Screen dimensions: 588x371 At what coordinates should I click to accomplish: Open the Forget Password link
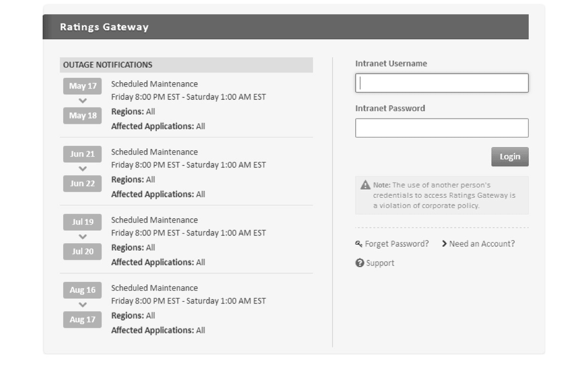pyautogui.click(x=396, y=244)
